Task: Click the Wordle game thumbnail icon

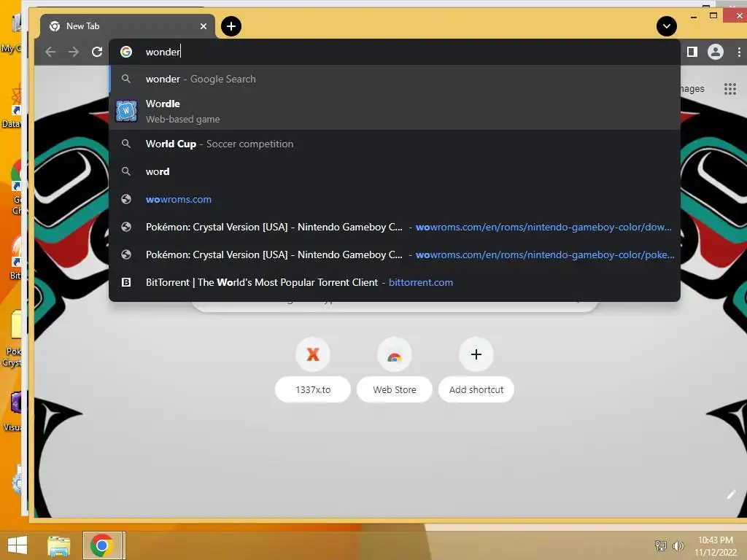Action: (126, 111)
